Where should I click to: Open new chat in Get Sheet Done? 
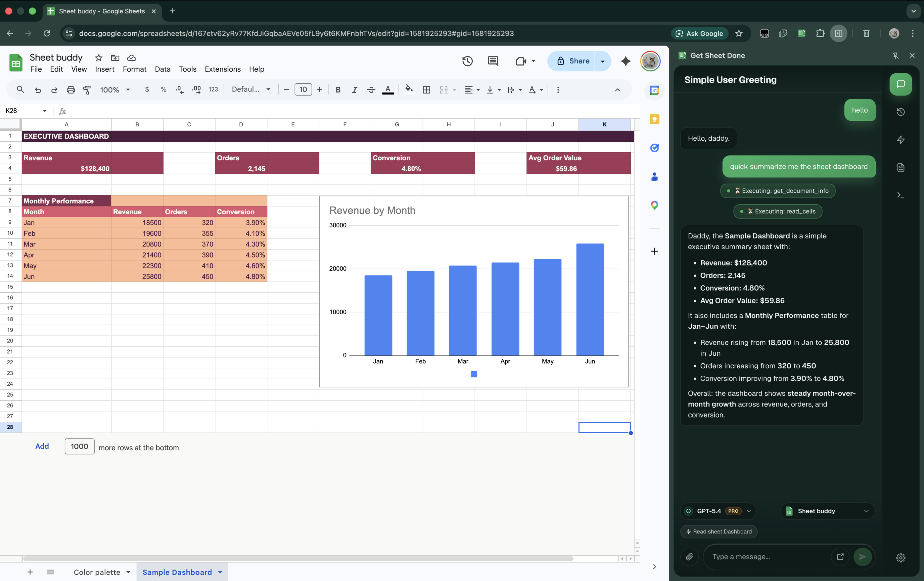pyautogui.click(x=901, y=84)
